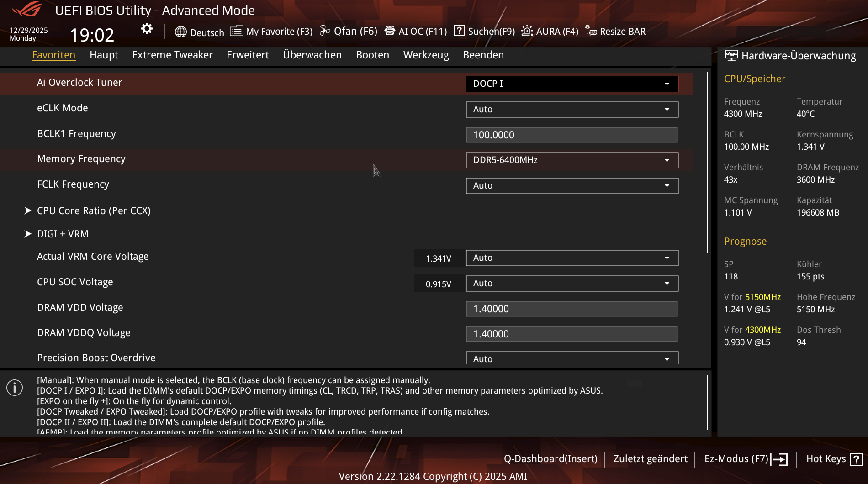Expand the DIGI + VRM submenu
Image resolution: width=868 pixels, height=484 pixels.
click(63, 234)
